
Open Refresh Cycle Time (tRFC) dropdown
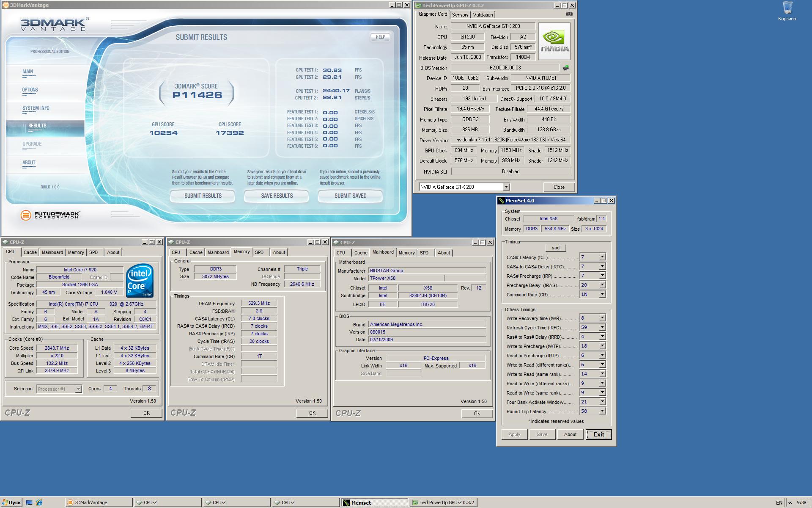602,327
